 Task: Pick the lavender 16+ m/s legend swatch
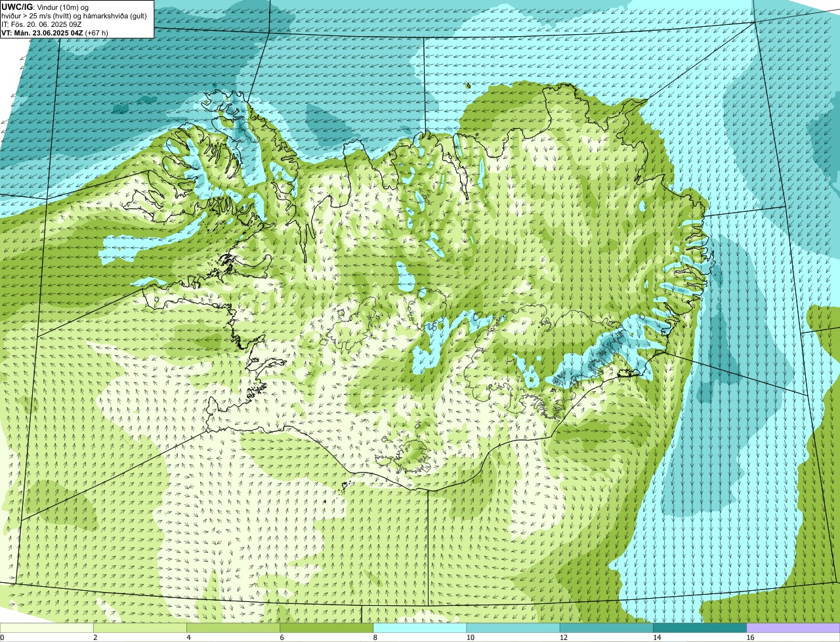coord(793,628)
